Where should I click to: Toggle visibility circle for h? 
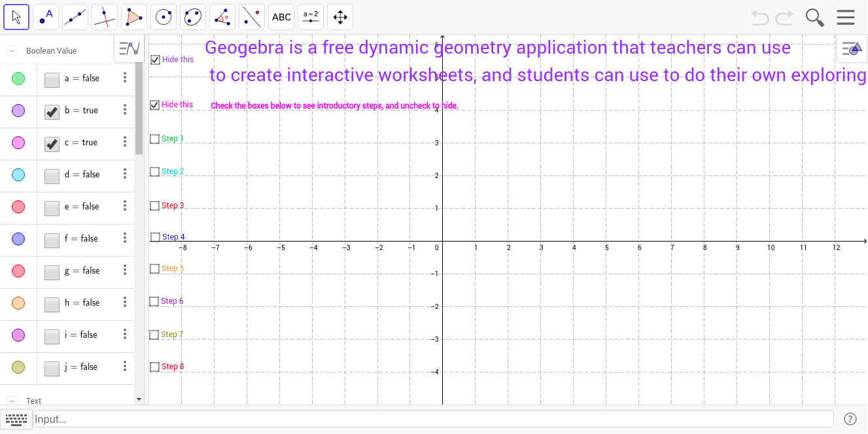[x=18, y=303]
